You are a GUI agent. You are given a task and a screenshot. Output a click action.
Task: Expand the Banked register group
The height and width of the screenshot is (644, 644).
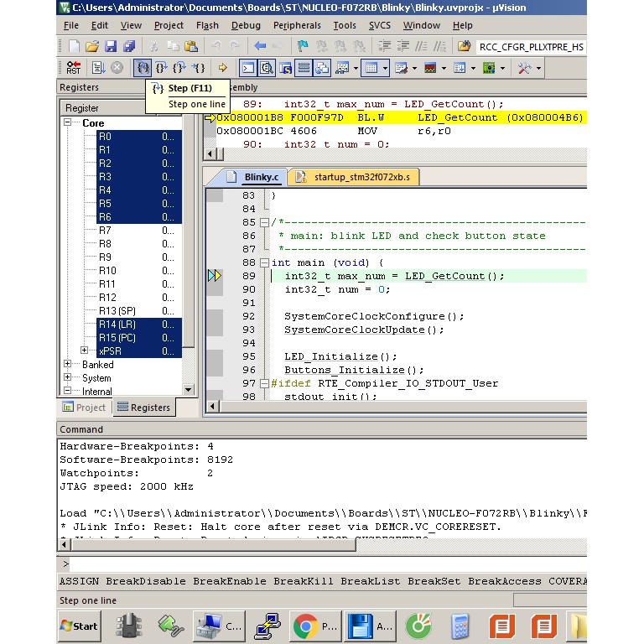click(68, 365)
